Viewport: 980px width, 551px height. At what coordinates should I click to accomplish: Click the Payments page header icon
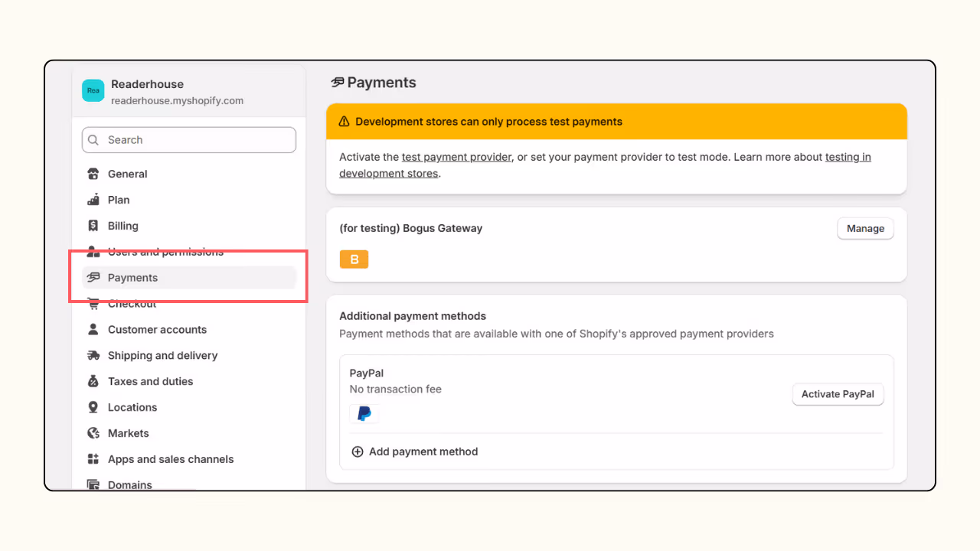338,83
